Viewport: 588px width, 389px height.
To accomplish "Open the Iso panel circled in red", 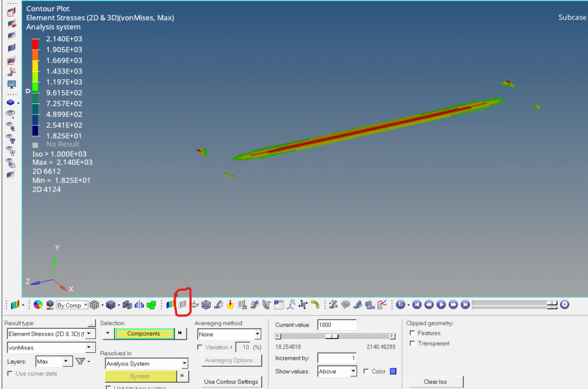I will pyautogui.click(x=183, y=305).
